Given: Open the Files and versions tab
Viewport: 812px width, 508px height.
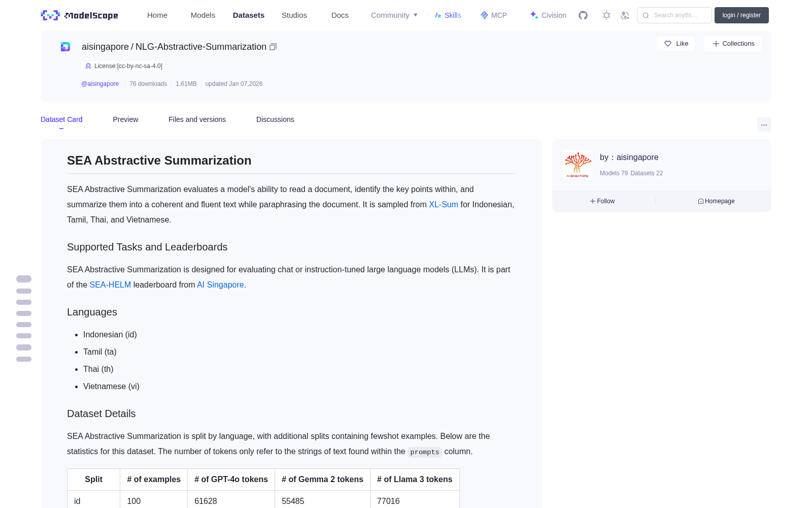Looking at the screenshot, I should point(197,119).
